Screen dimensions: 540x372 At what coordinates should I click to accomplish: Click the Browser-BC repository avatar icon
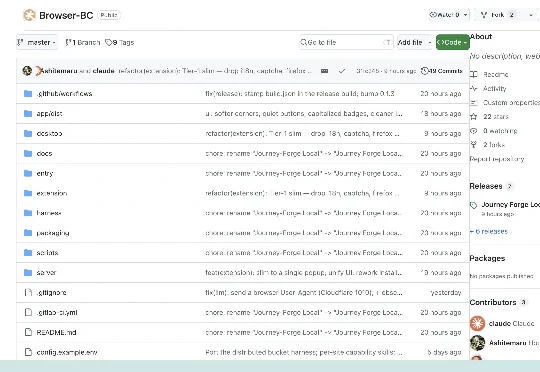29,15
